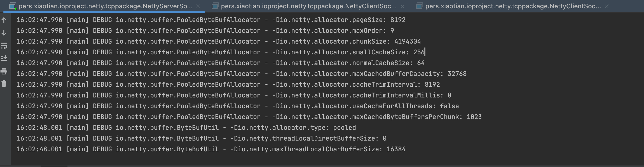This screenshot has width=644, height=167.
Task: Switch to the NettyServerSo... run tab
Action: pos(105,6)
